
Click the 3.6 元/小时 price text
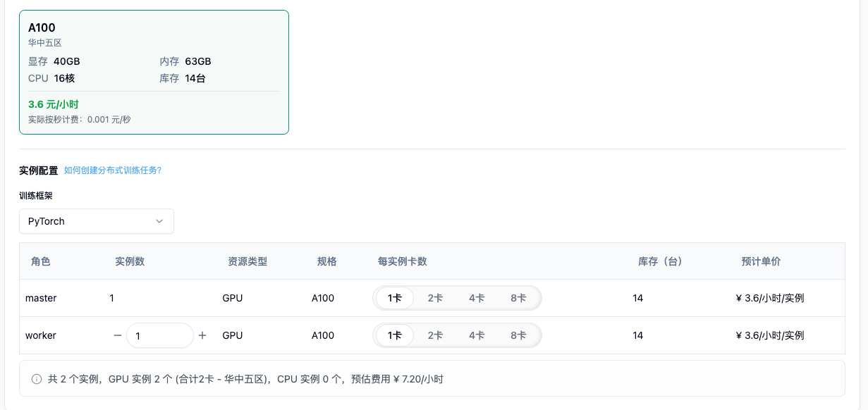coord(54,104)
